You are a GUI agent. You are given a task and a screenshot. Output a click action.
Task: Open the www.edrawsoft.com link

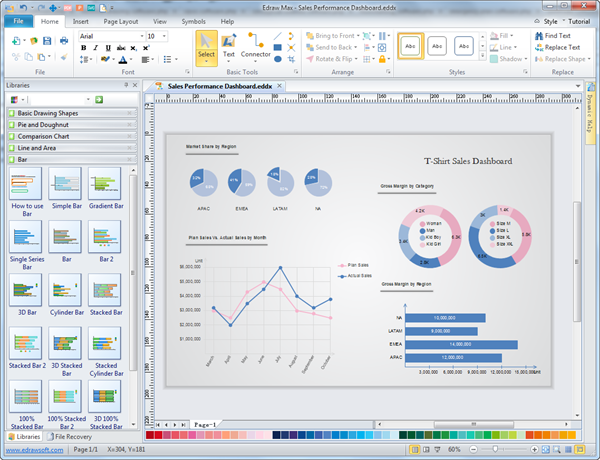(34, 451)
